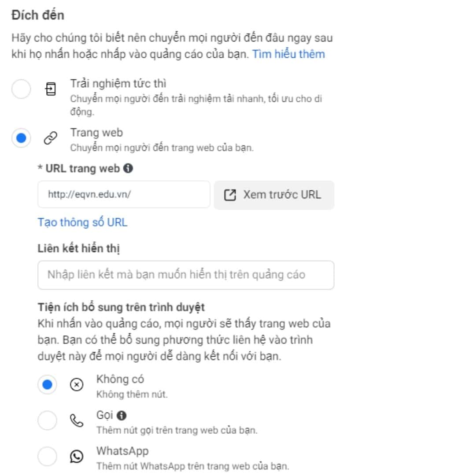This screenshot has height=476, width=466.
Task: Click the WhatsApp option label text
Action: [122, 451]
